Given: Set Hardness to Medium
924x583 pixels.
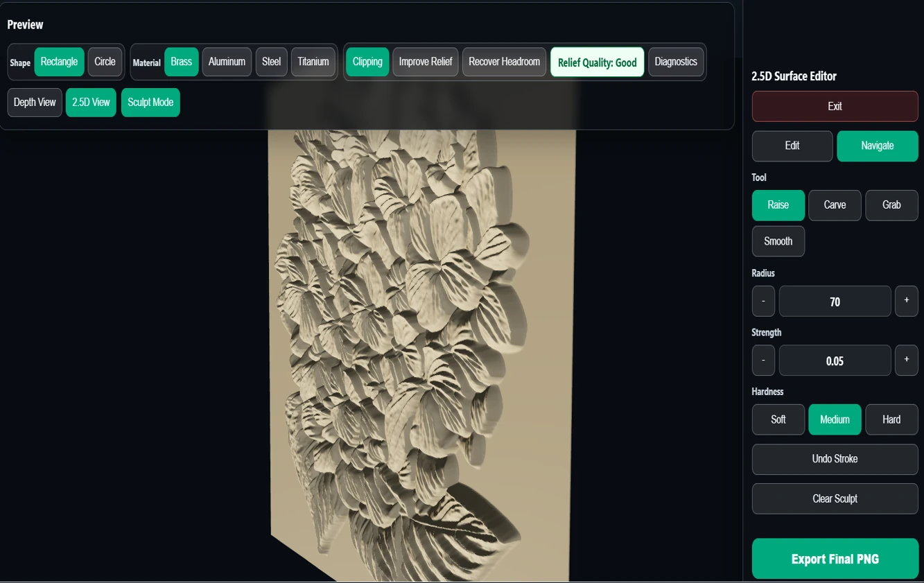Looking at the screenshot, I should 835,419.
